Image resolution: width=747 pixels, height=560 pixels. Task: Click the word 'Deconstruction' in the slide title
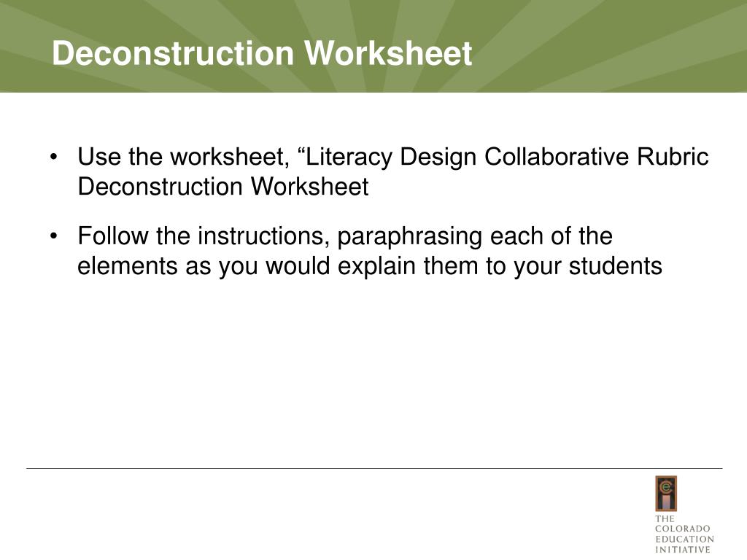tap(173, 52)
